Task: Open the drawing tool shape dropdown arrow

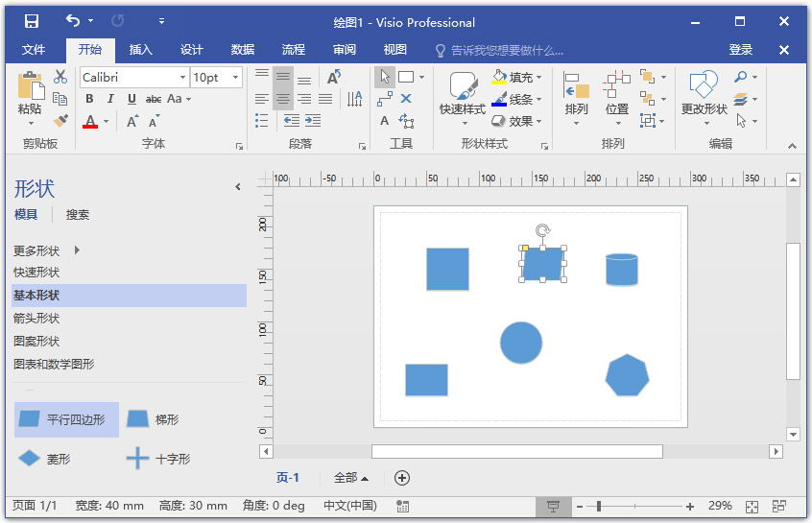Action: [x=421, y=77]
